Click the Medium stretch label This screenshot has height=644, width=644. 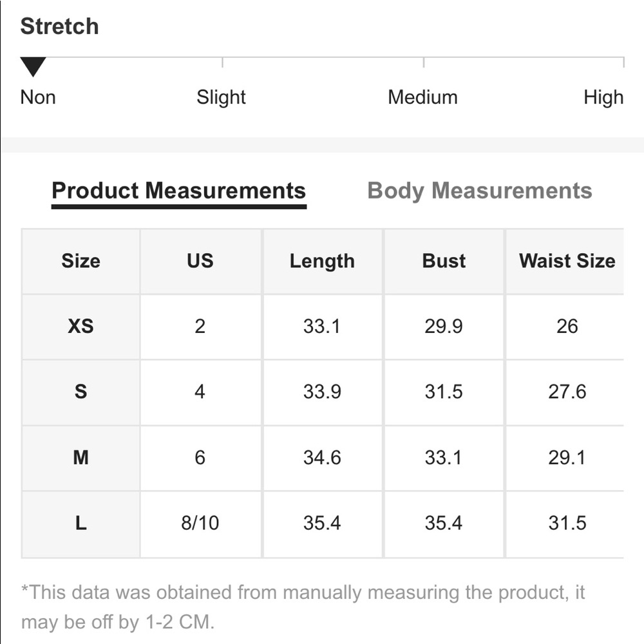point(422,97)
